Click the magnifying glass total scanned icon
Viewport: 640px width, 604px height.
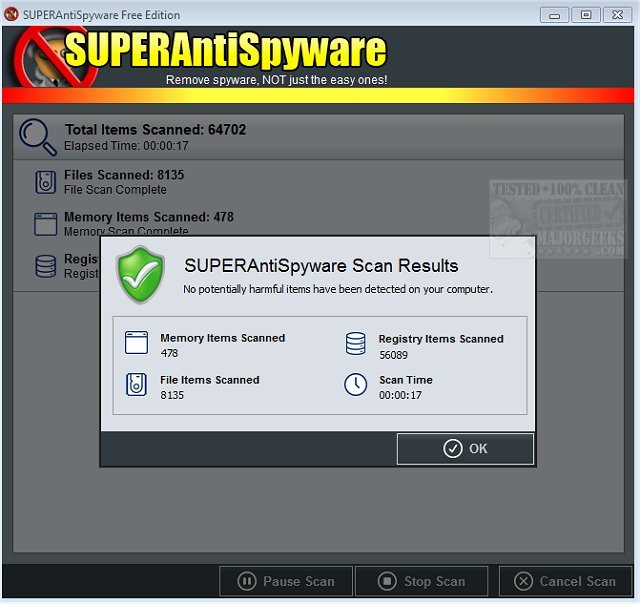pos(38,137)
